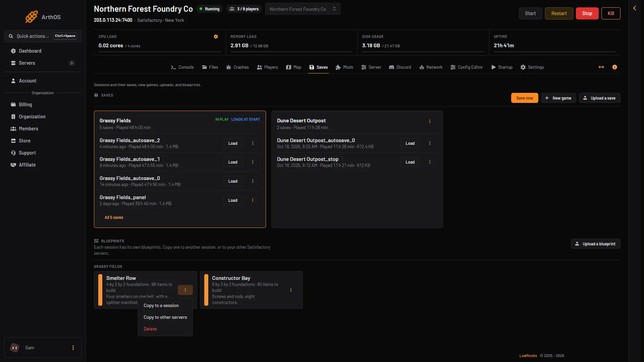This screenshot has width=644, height=362.
Task: Open options for Grassy Fields_autosave_2
Action: click(253, 143)
